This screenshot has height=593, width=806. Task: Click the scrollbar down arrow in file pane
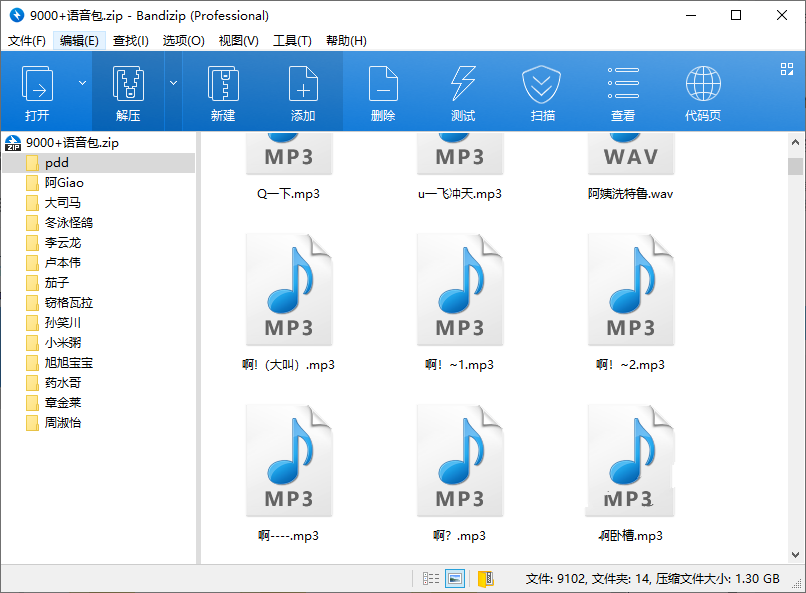point(795,555)
